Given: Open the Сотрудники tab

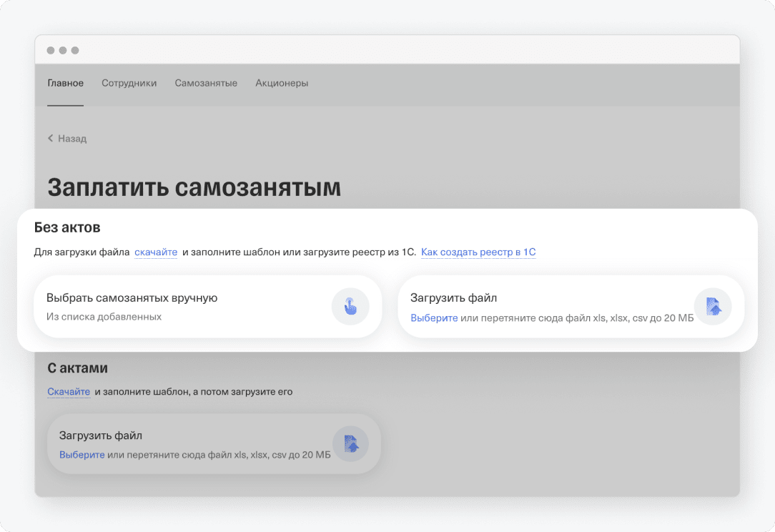Looking at the screenshot, I should pos(129,83).
